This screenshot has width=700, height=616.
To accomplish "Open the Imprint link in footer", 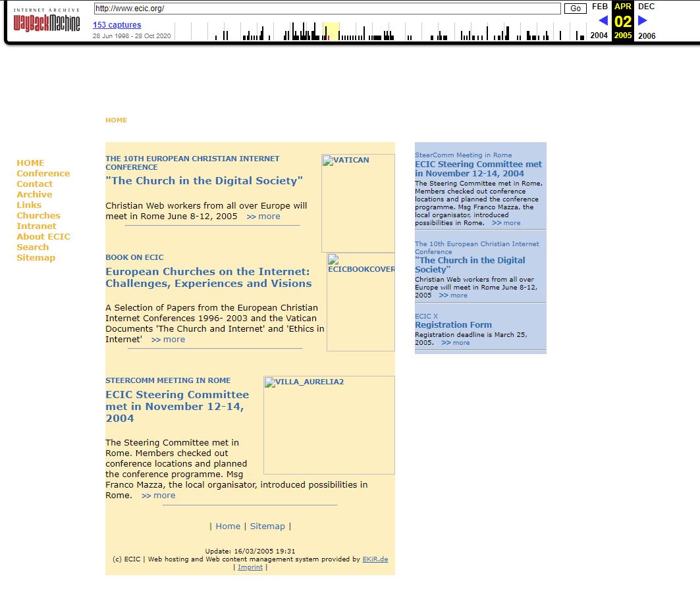I will tap(250, 567).
